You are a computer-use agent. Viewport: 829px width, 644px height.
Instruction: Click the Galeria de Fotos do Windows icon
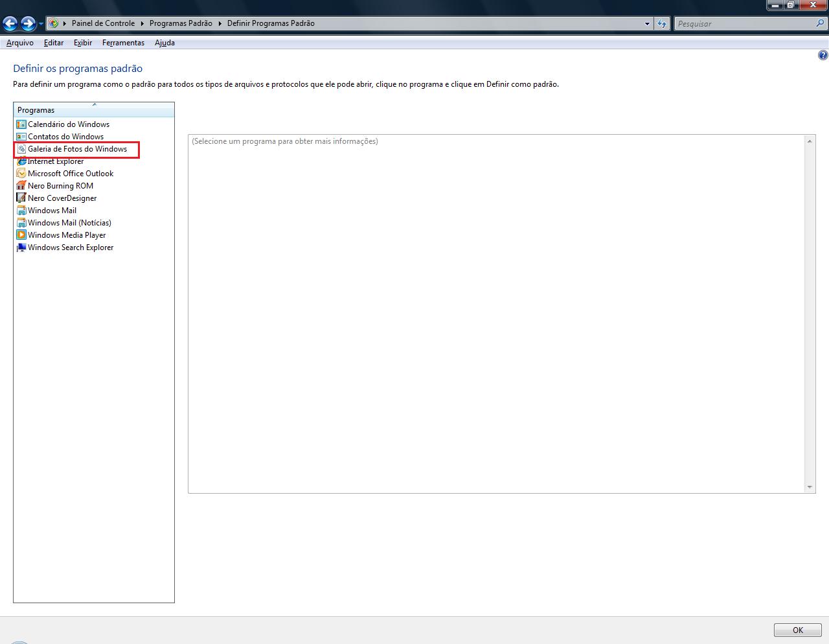(x=21, y=149)
